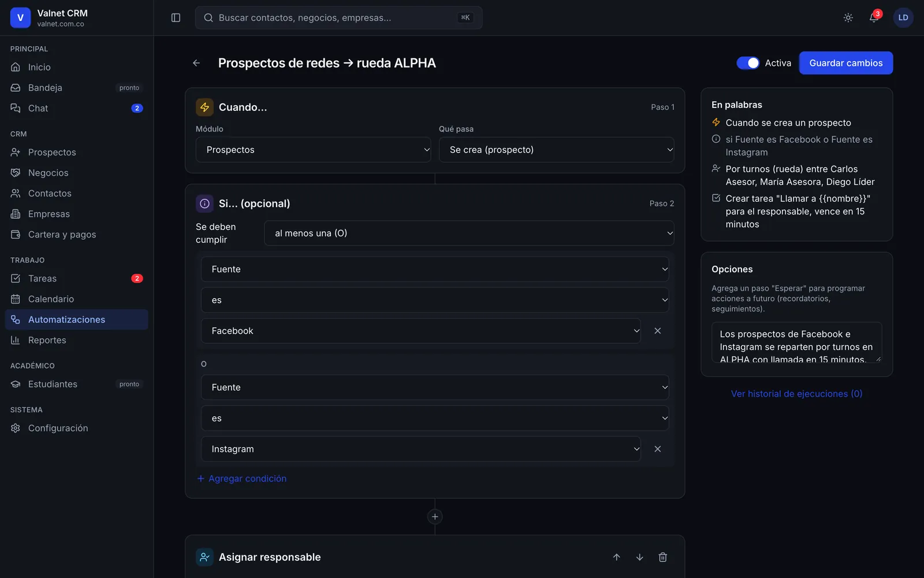Move Asignar responsable step up
Screen dimensions: 924x578
617,557
